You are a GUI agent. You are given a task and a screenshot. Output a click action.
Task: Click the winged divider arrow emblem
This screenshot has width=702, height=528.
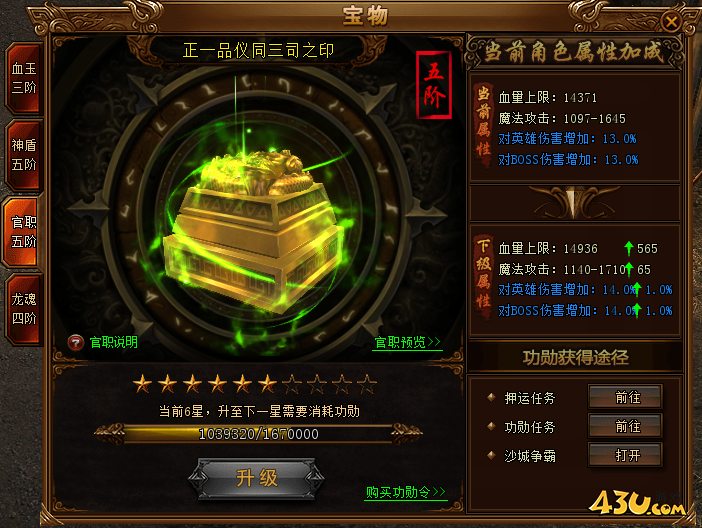574,202
